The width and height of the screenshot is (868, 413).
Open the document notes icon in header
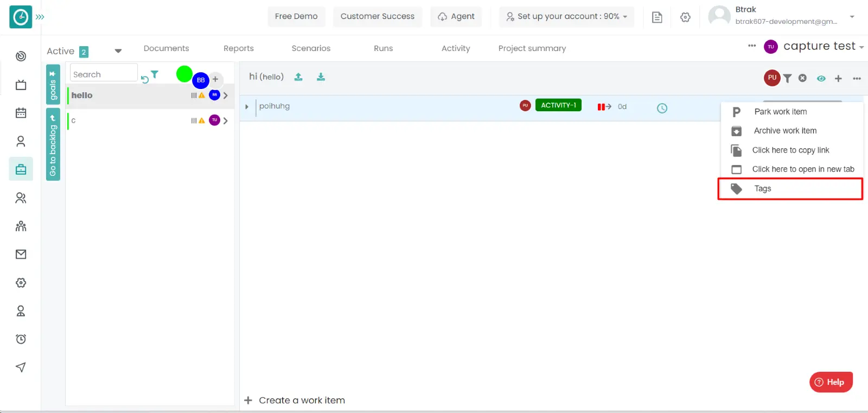[x=657, y=17]
